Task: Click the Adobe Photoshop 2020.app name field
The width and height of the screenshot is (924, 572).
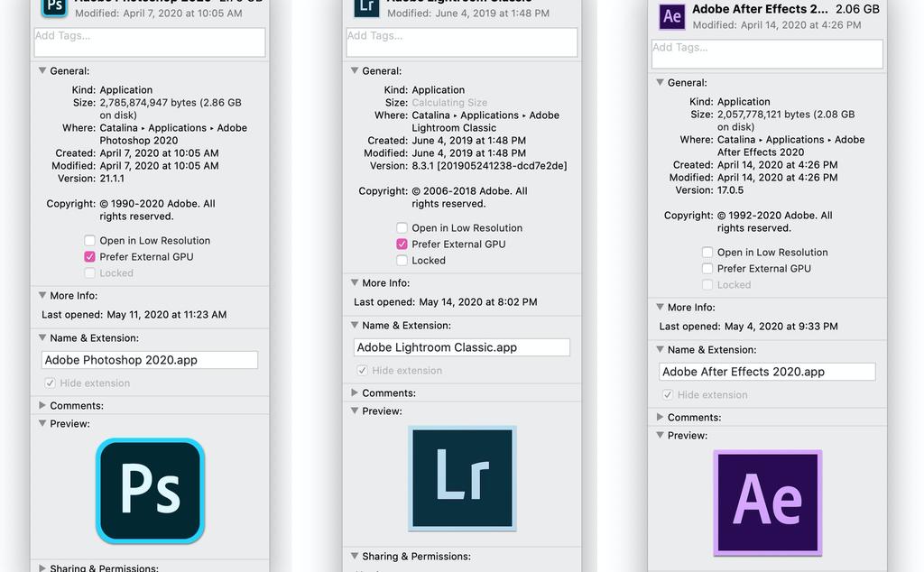Action: (150, 360)
